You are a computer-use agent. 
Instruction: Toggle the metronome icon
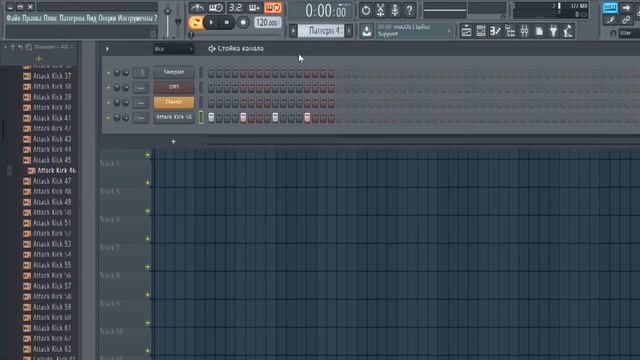pos(197,8)
